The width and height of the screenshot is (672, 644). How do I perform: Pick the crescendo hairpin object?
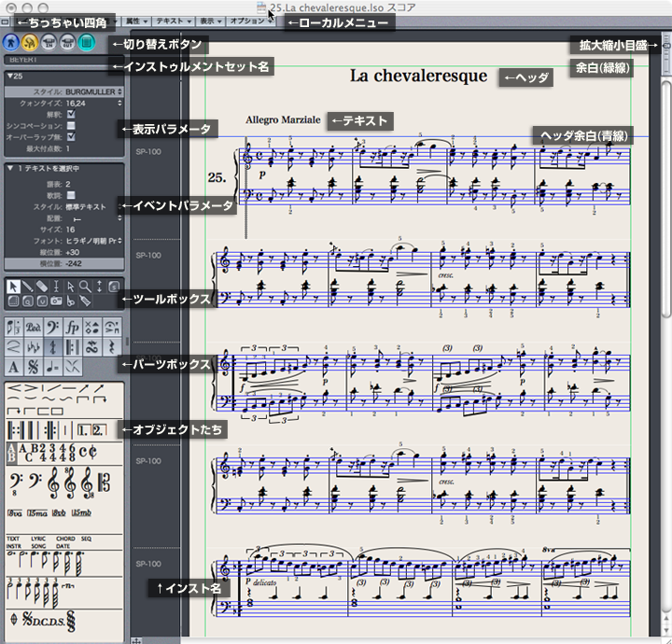pyautogui.click(x=15, y=388)
